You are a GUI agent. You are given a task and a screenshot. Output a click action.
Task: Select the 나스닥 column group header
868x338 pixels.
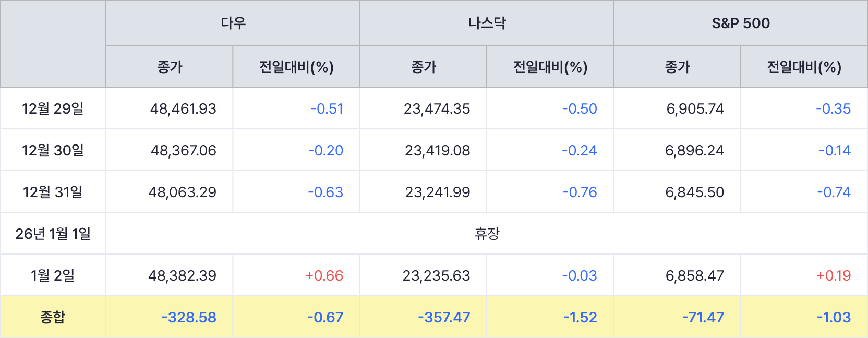[x=487, y=23]
